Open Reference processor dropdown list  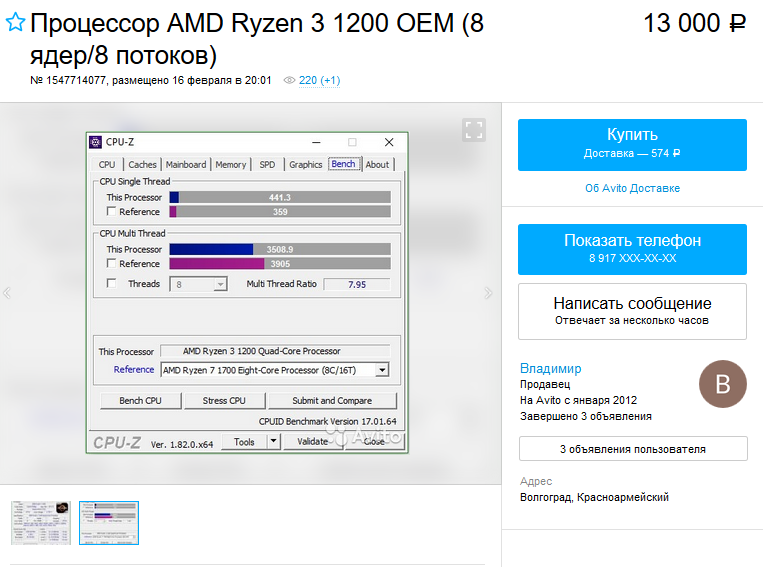click(x=382, y=370)
